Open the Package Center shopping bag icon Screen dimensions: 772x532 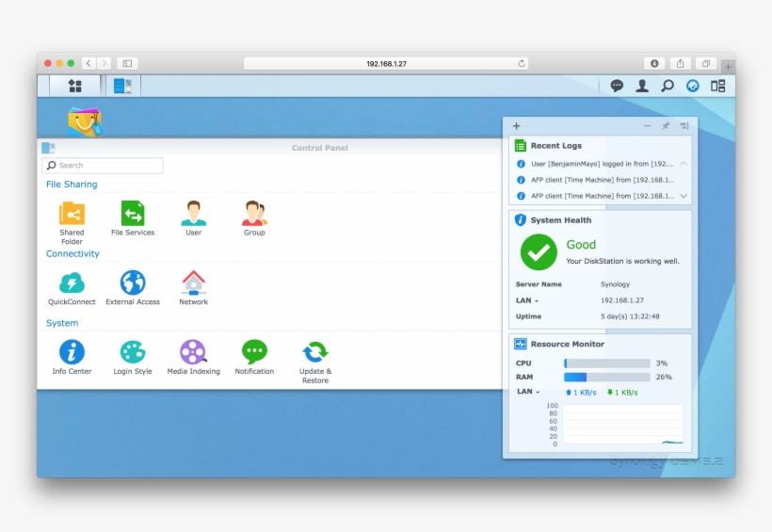[85, 121]
